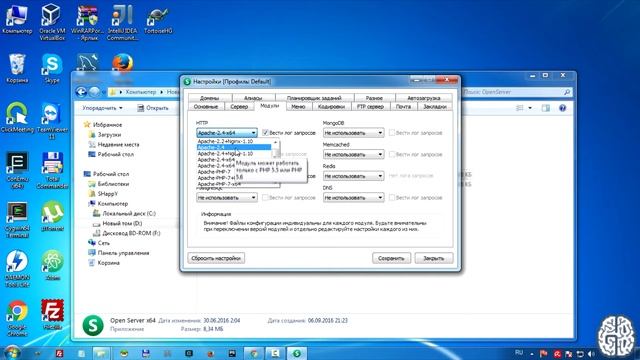Launch the TeamViewer 11 desktop icon
640x360 pixels.
coord(52,120)
